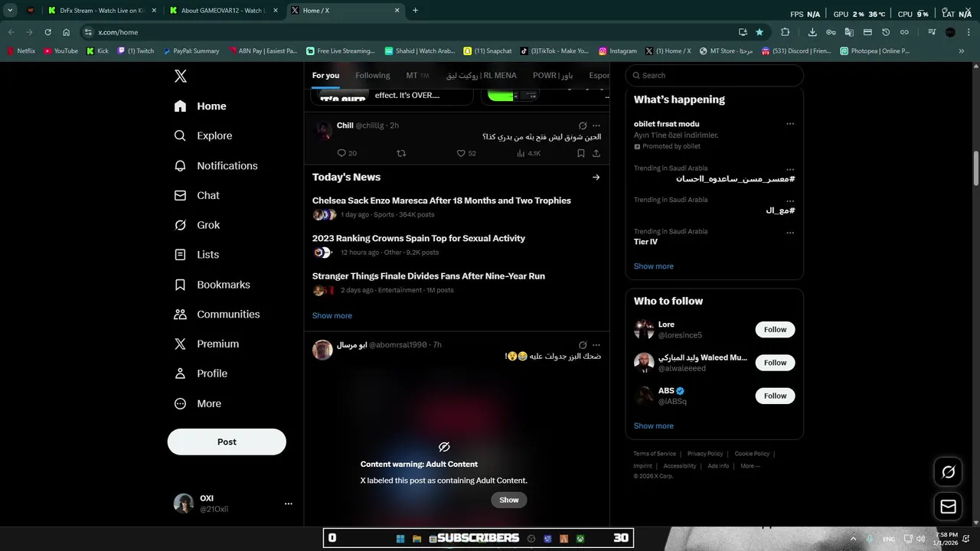Switch to the For you tab
This screenshot has width=980, height=551.
point(325,76)
